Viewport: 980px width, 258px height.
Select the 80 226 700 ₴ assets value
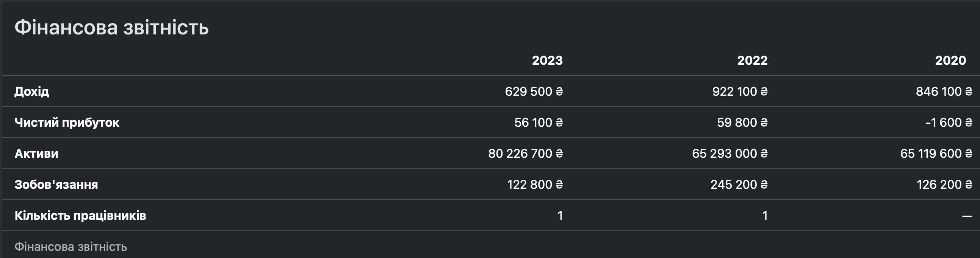pyautogui.click(x=525, y=154)
